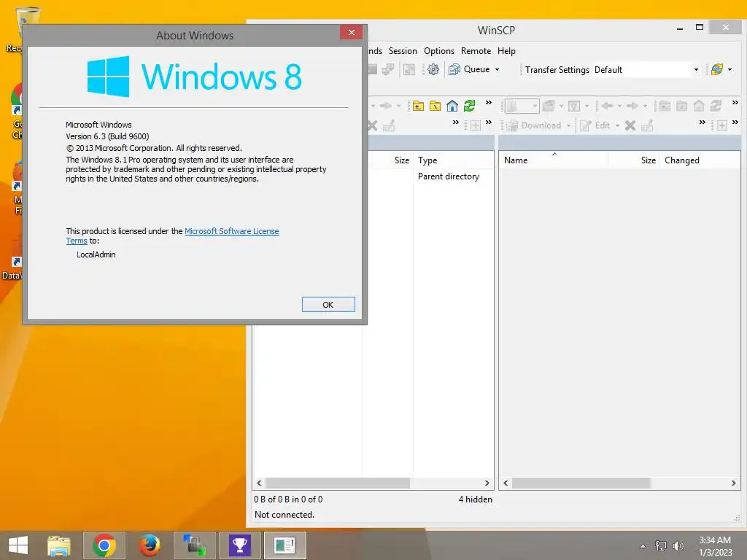Go to parent directory in local panel

tap(418, 106)
